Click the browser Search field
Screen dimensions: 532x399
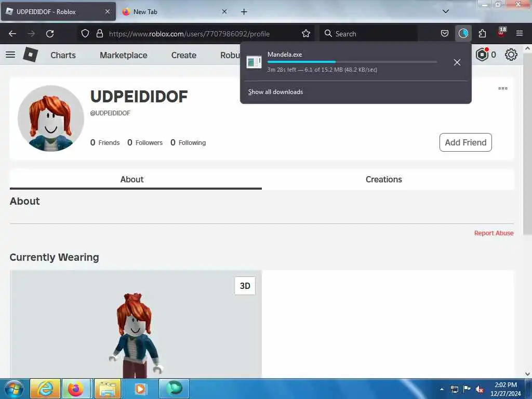pos(369,34)
